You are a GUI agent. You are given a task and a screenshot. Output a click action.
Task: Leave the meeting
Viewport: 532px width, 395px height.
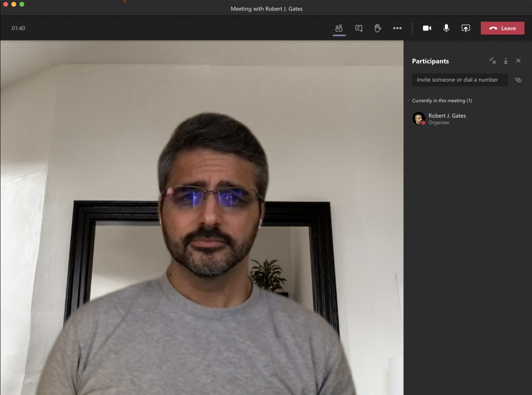(x=502, y=28)
